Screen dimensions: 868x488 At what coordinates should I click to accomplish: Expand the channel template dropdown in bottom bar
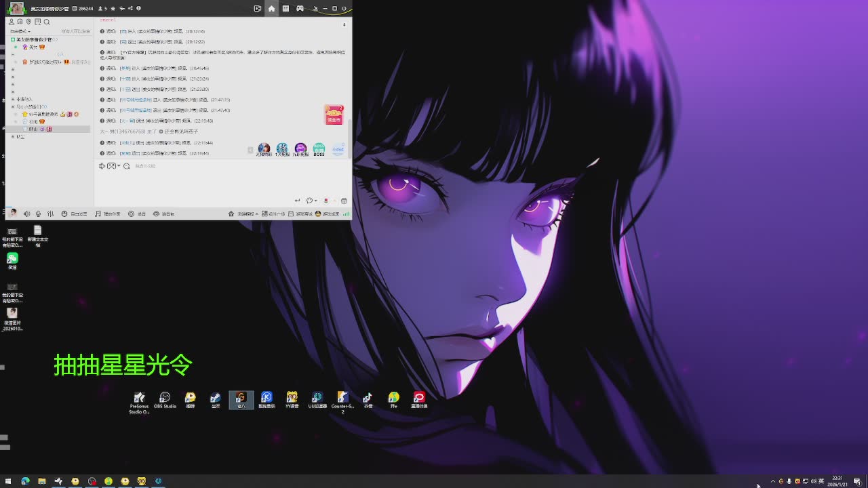[x=247, y=213]
